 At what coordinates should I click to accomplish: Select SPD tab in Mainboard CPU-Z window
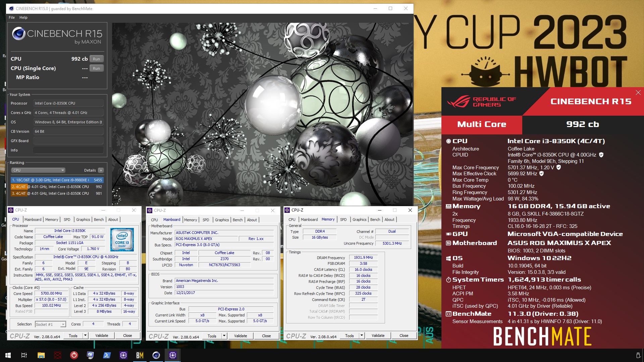coord(206,220)
